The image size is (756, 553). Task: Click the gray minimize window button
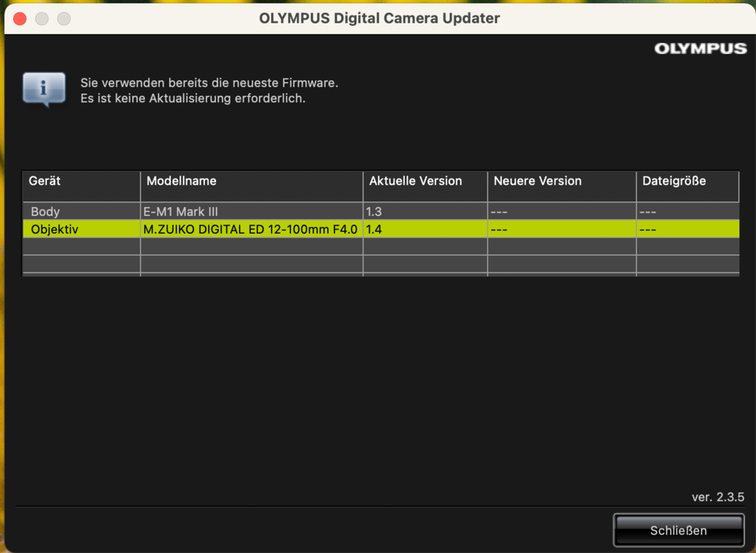pyautogui.click(x=42, y=19)
